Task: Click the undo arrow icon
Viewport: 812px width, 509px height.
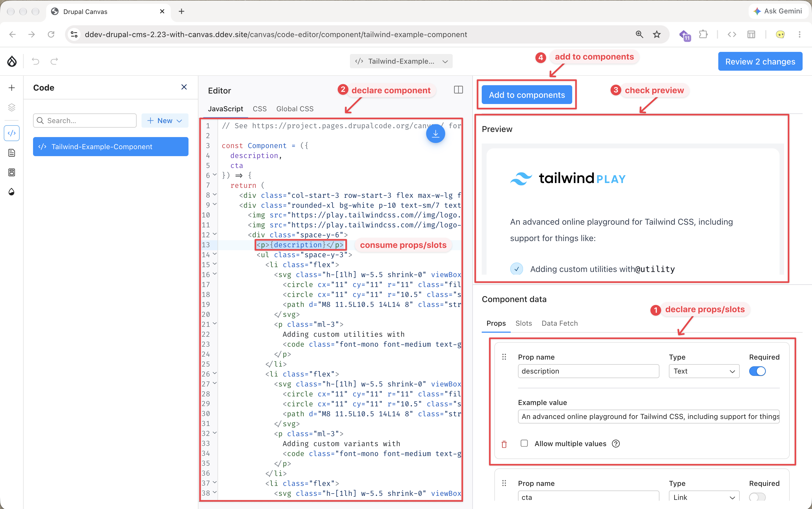Action: [36, 61]
